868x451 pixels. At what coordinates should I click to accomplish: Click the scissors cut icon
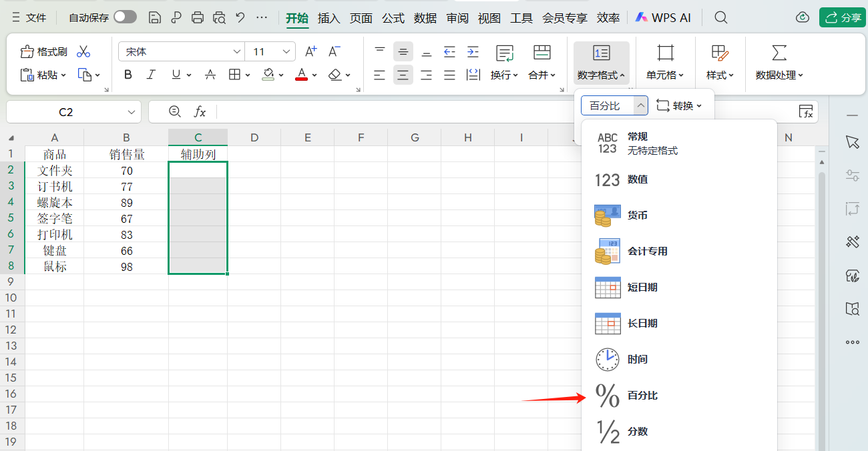(x=83, y=52)
